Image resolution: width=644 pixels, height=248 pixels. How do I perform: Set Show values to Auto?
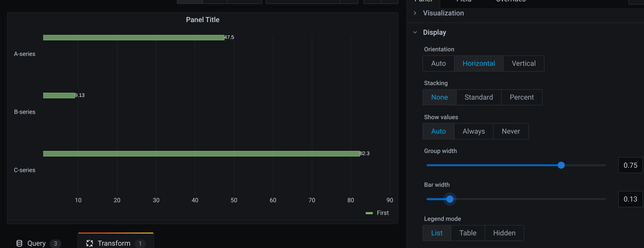(438, 131)
